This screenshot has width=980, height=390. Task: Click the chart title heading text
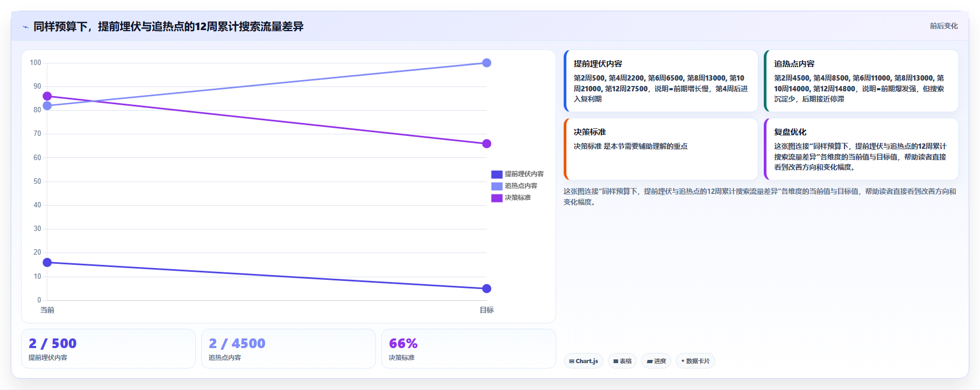point(168,27)
